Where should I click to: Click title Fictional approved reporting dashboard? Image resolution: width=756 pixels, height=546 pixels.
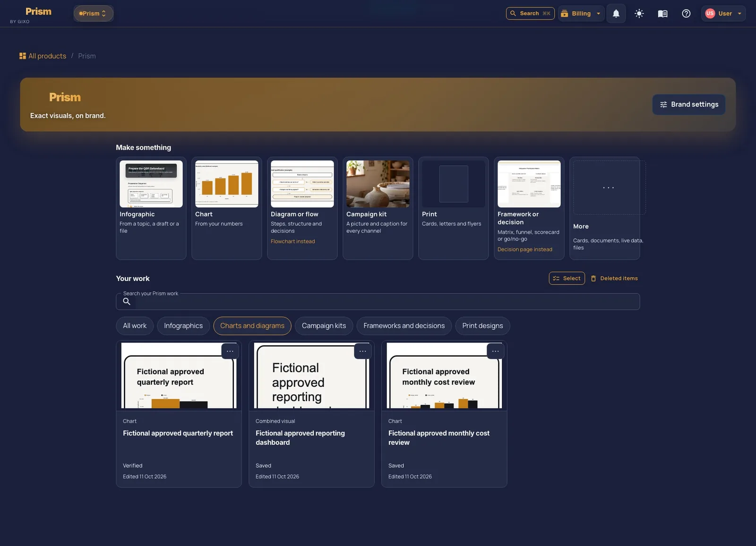pos(301,438)
